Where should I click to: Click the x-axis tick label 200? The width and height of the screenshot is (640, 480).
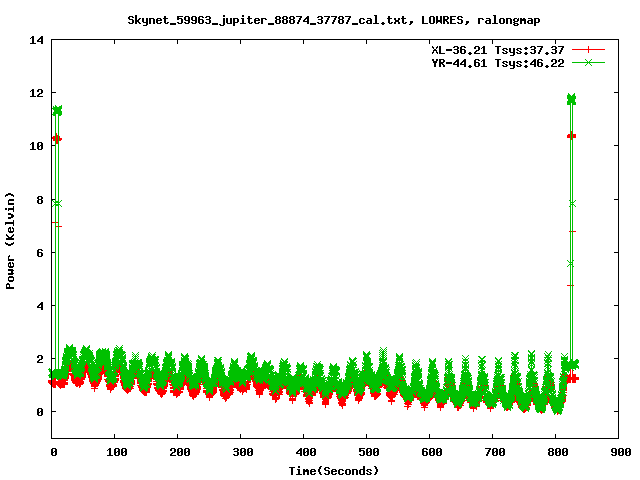[180, 452]
